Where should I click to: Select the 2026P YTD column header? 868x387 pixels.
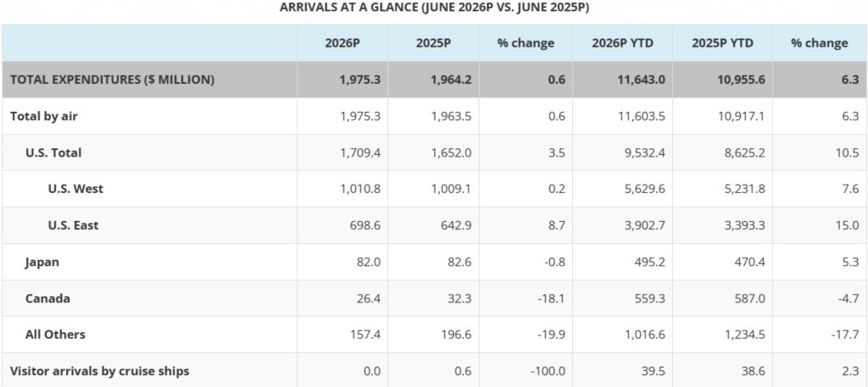(x=622, y=43)
